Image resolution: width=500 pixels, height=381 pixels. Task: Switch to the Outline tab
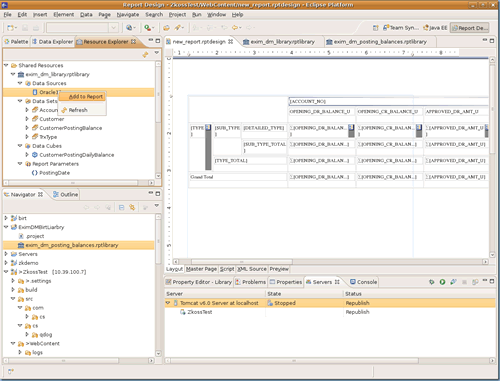pyautogui.click(x=66, y=194)
